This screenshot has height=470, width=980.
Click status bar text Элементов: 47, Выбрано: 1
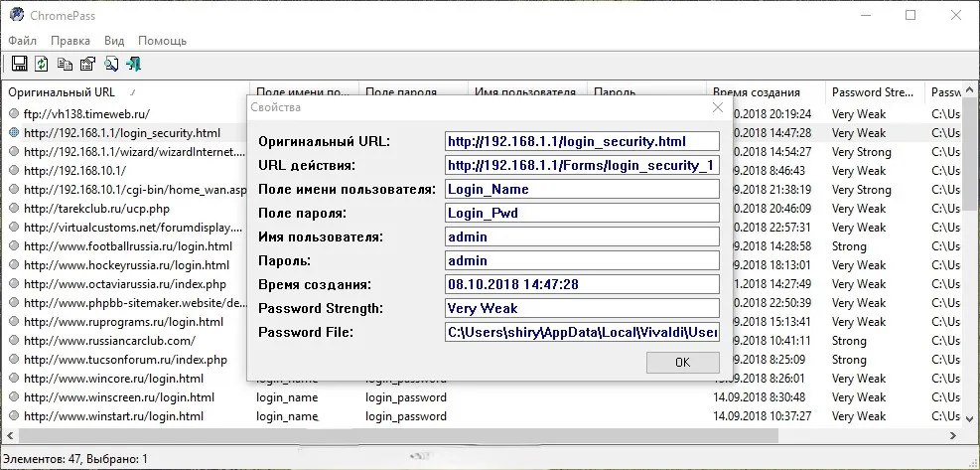76,459
